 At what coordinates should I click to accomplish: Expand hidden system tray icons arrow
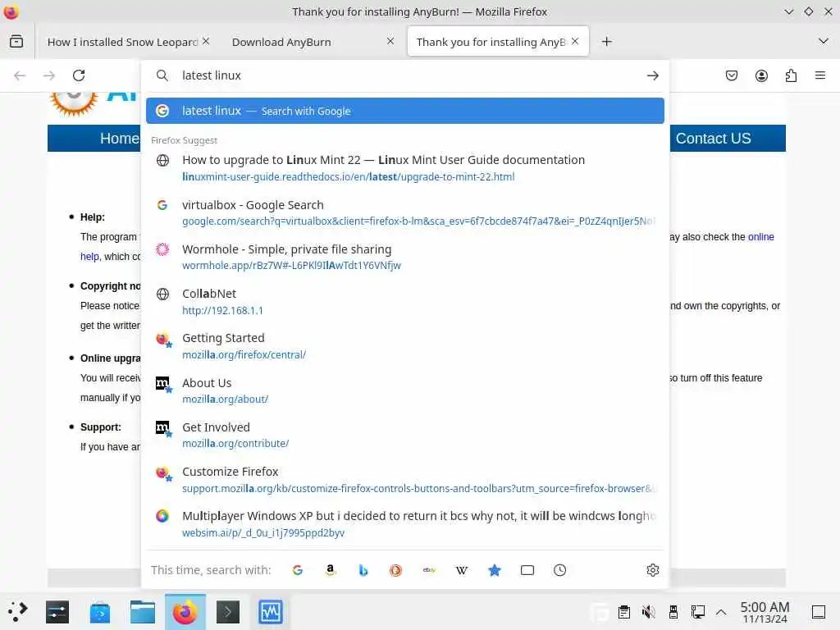pos(721,612)
